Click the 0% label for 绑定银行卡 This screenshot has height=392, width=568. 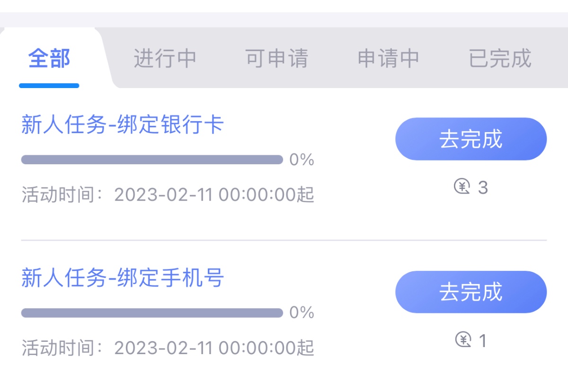pos(302,160)
